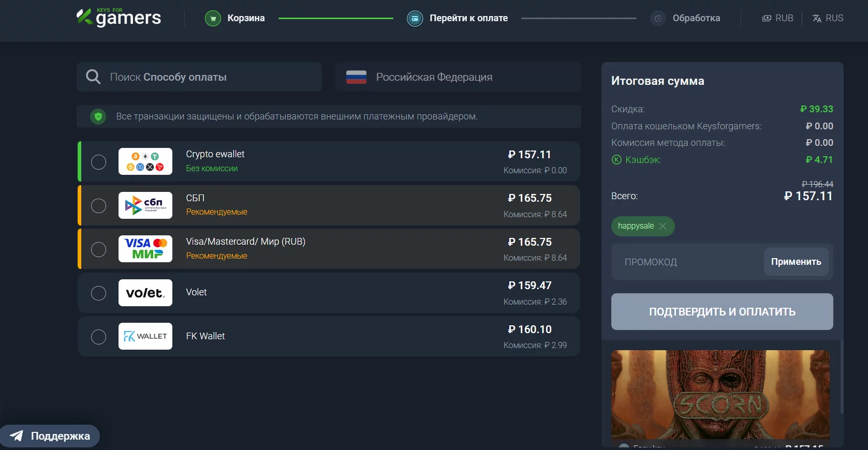Open the RUB currency selector
868x450 pixels.
[x=777, y=18]
